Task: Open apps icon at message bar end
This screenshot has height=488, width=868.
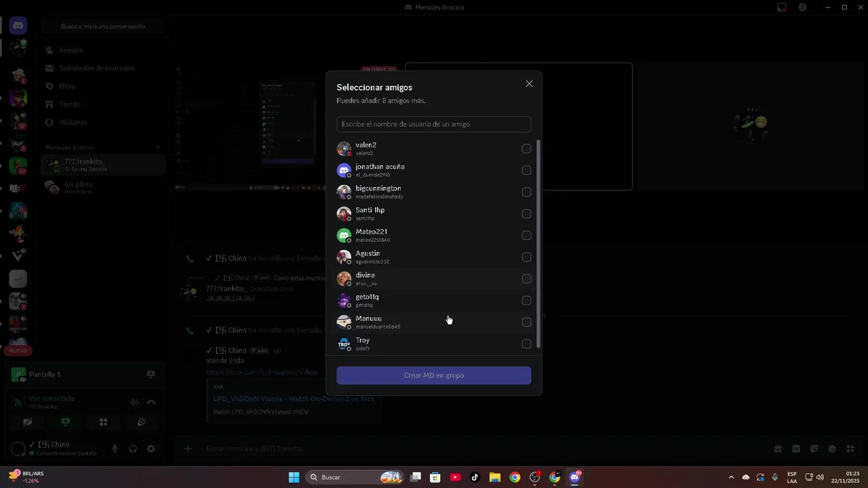Action: coord(850,449)
